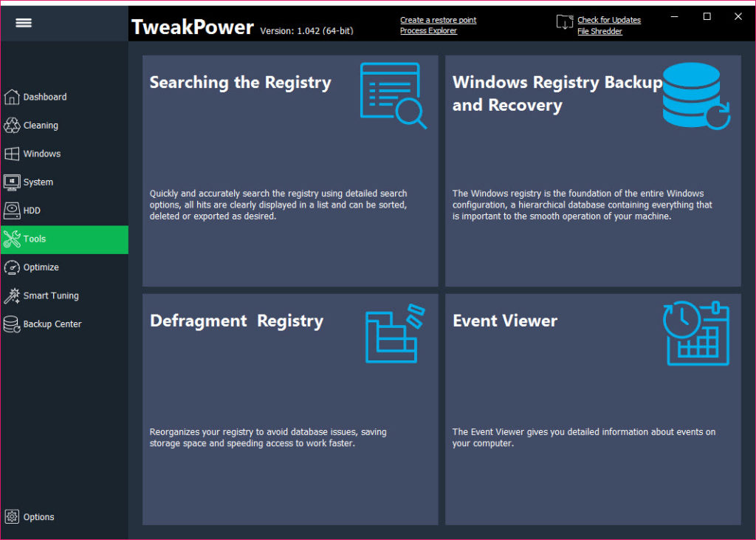756x540 pixels.
Task: Click the Version: 1.042 (64-bit) label
Action: coord(306,31)
